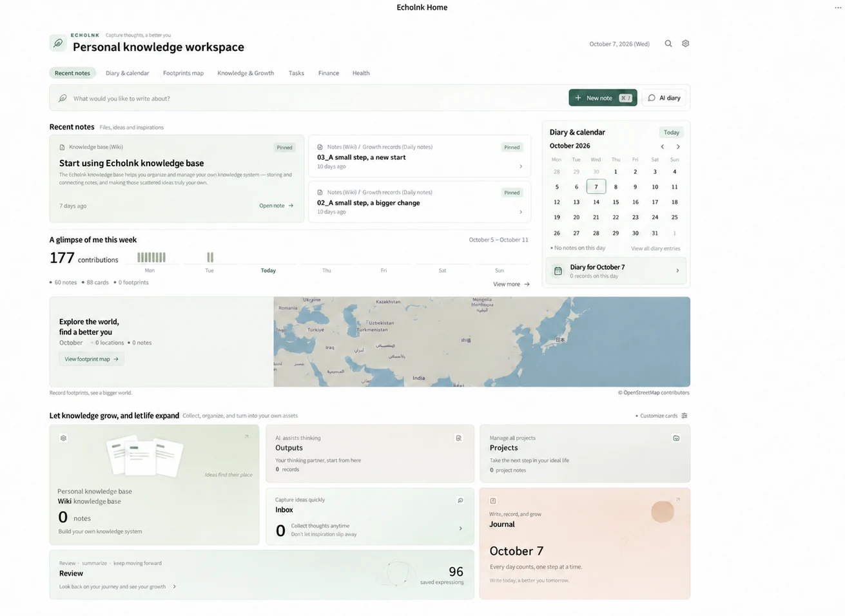
Task: Click View footprint map button
Action: tap(92, 359)
